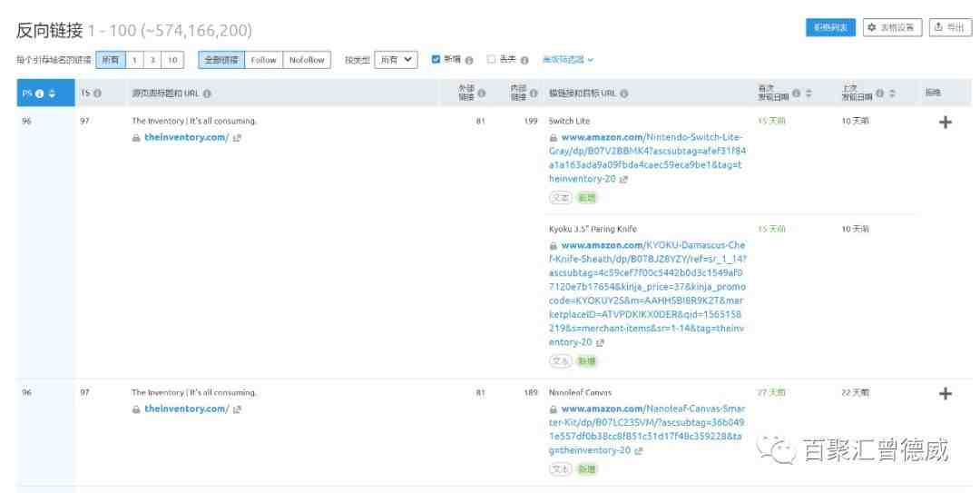Click internal links value 199
The height and width of the screenshot is (493, 980).
coord(531,122)
